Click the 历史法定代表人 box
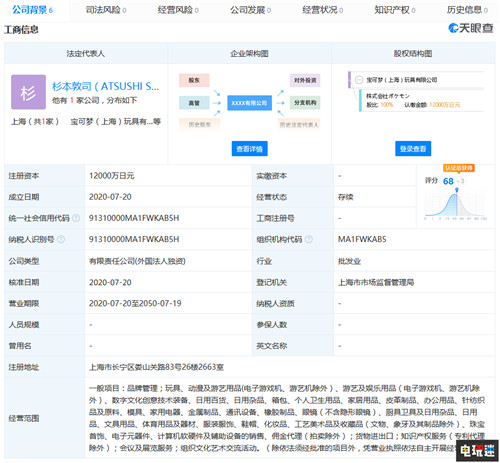The width and height of the screenshot is (500, 463). (x=299, y=125)
